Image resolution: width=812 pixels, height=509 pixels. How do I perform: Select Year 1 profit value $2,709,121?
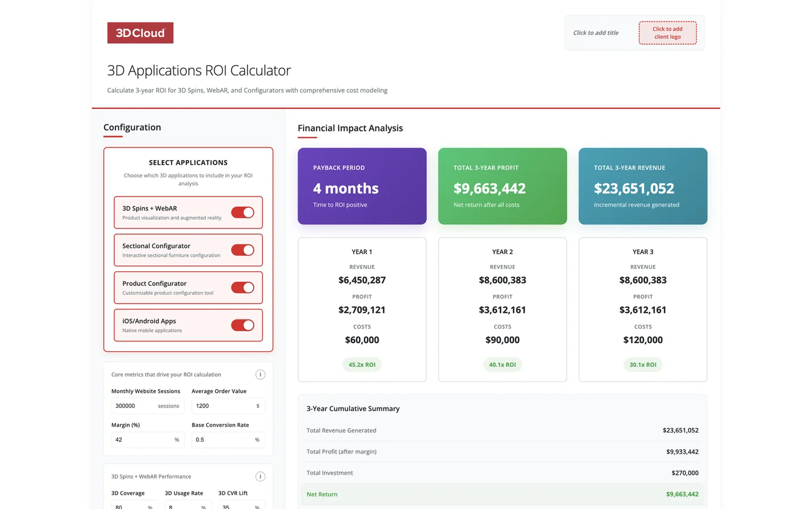tap(362, 310)
